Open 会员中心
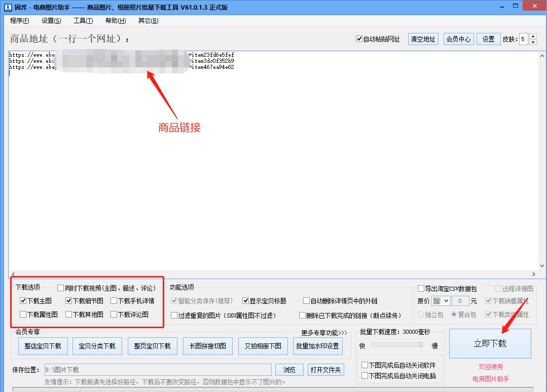This screenshot has height=392, width=547. click(x=458, y=39)
